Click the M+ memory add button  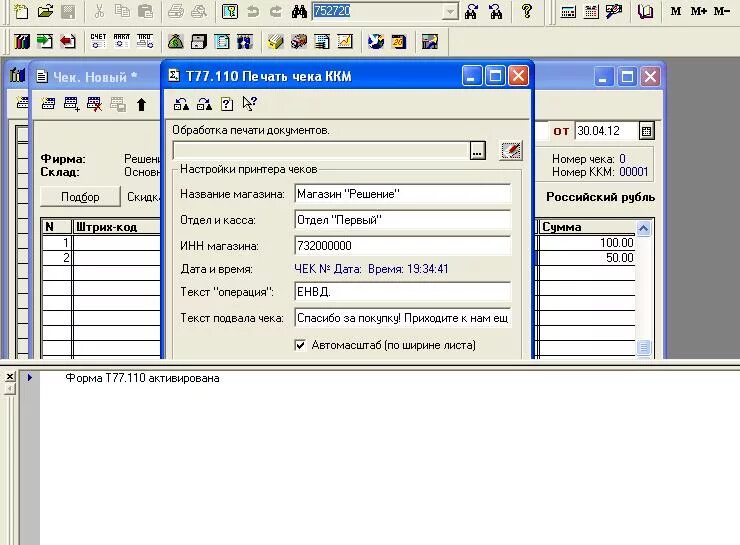tap(698, 11)
